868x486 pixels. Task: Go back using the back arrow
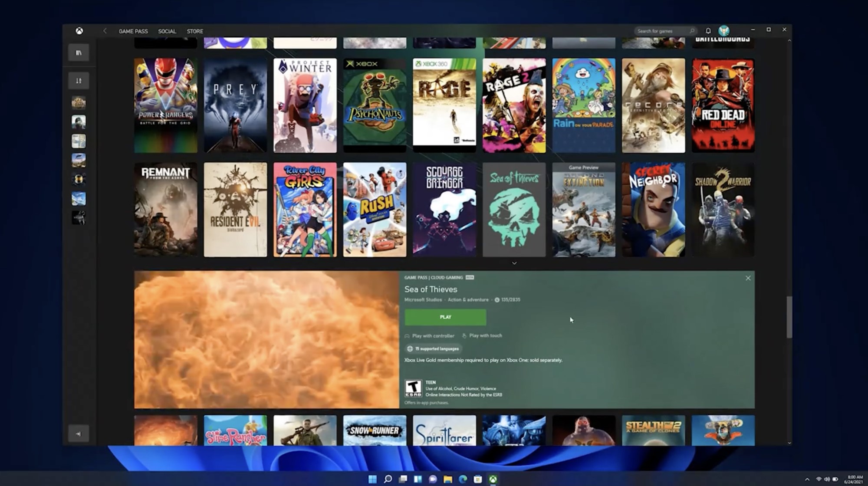[105, 31]
